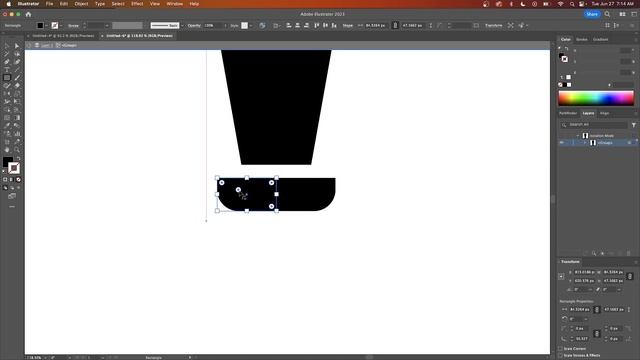
Task: Open the brush definition Basic dropdown
Action: pyautogui.click(x=182, y=25)
